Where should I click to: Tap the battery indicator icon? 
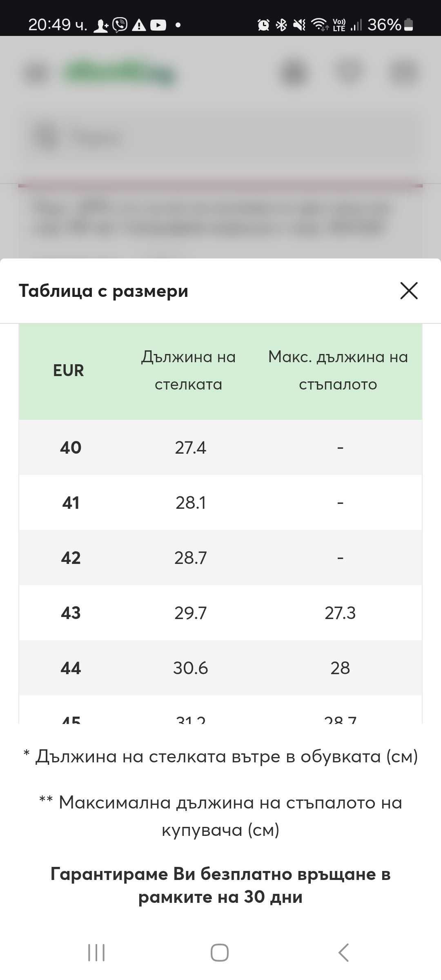[x=408, y=25]
